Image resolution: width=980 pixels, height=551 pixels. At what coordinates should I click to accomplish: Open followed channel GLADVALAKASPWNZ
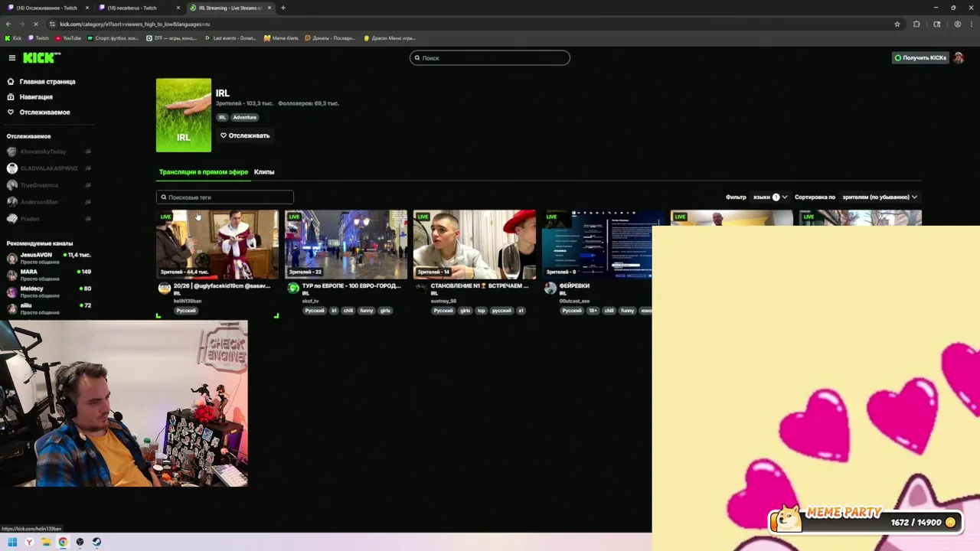49,168
